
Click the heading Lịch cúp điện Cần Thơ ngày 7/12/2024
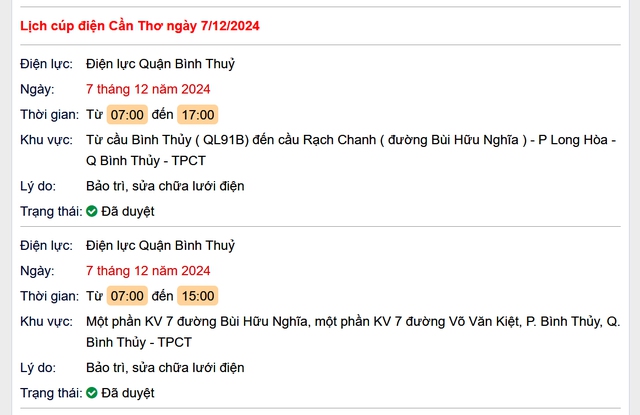pyautogui.click(x=140, y=26)
